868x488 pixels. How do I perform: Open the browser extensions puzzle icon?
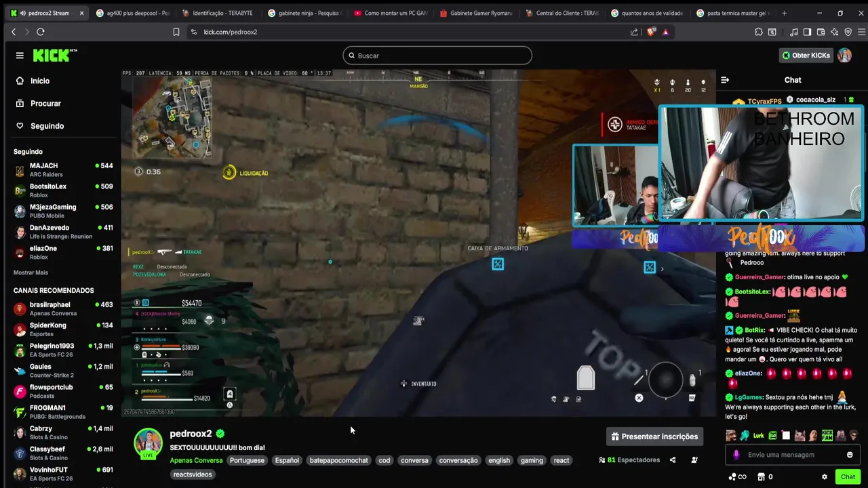coord(759,32)
